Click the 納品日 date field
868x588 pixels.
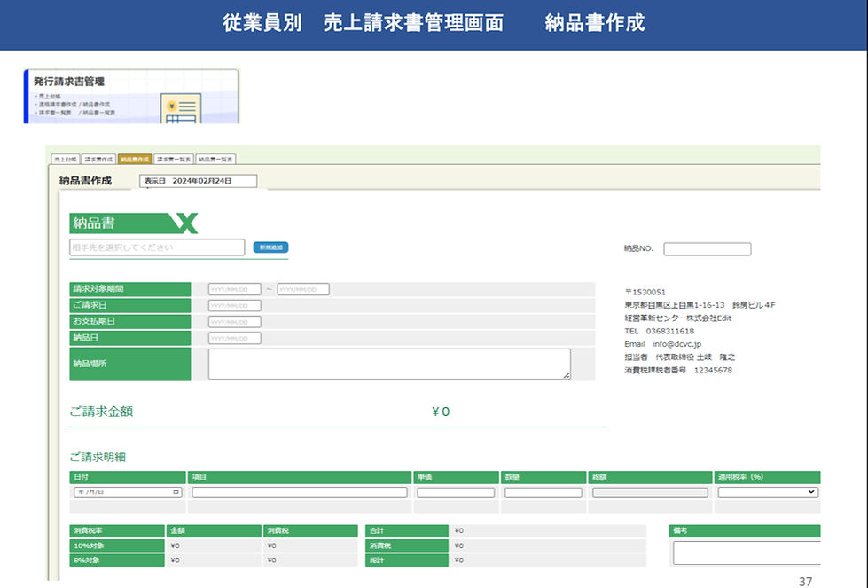coord(235,338)
